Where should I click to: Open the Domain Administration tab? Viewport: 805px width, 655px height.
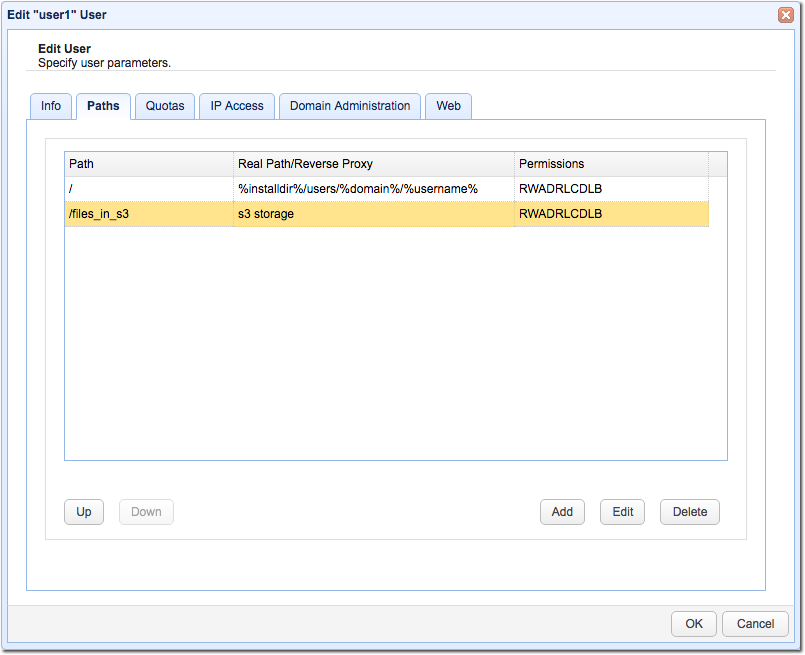[349, 106]
